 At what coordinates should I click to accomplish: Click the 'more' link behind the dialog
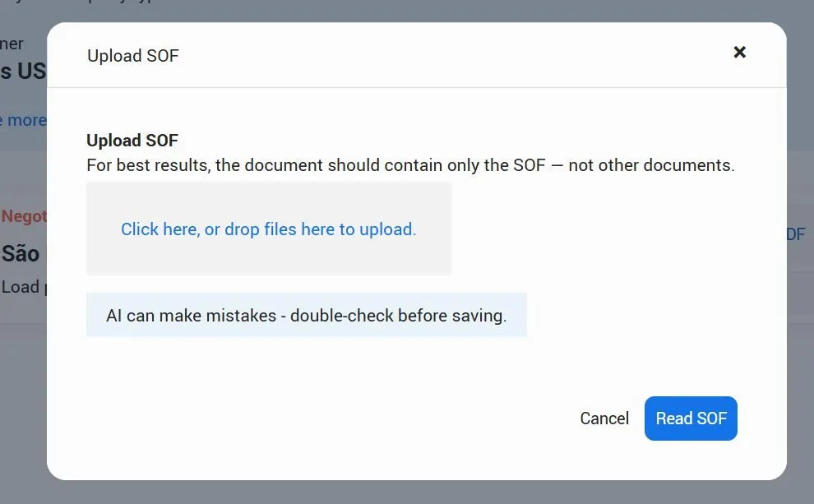coord(23,120)
